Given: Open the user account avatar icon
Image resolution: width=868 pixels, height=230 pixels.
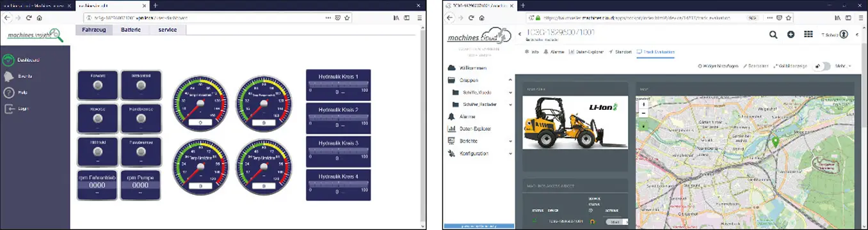Looking at the screenshot, I should (844, 34).
